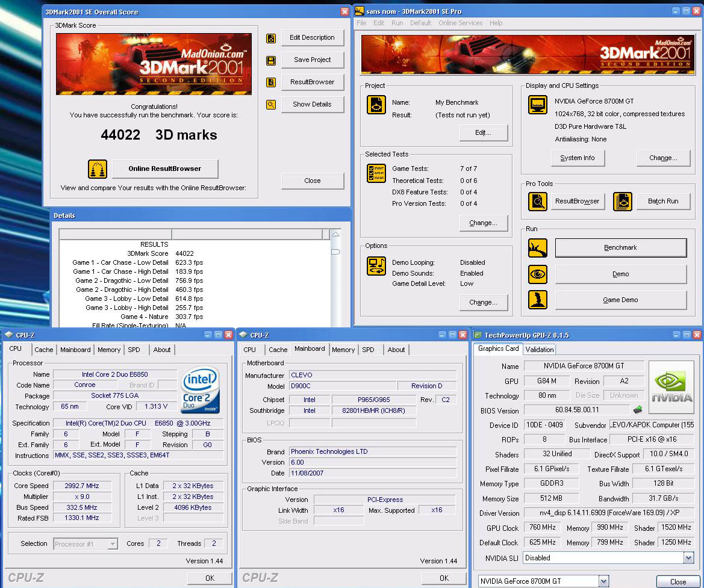Click the Demo eye icon
The image size is (704, 588).
pyautogui.click(x=537, y=274)
